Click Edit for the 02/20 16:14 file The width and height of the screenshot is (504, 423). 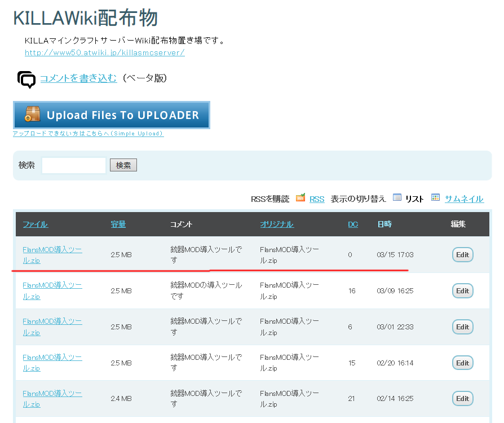(x=462, y=363)
